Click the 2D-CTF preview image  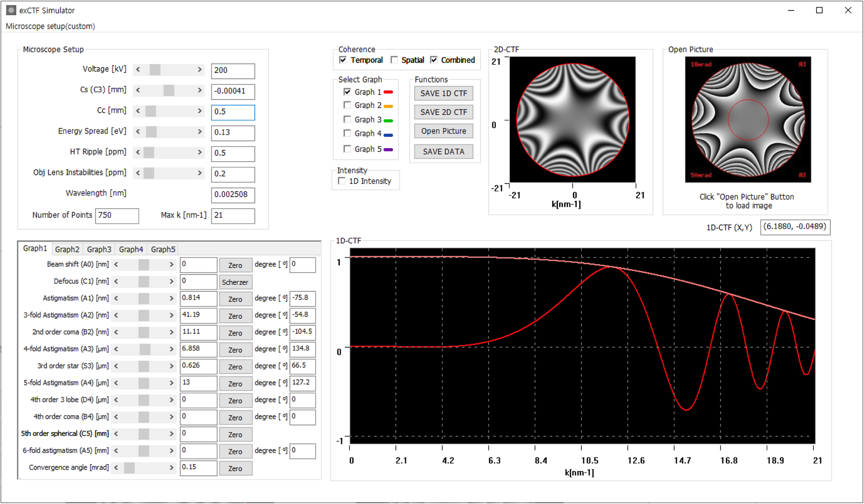tap(572, 119)
